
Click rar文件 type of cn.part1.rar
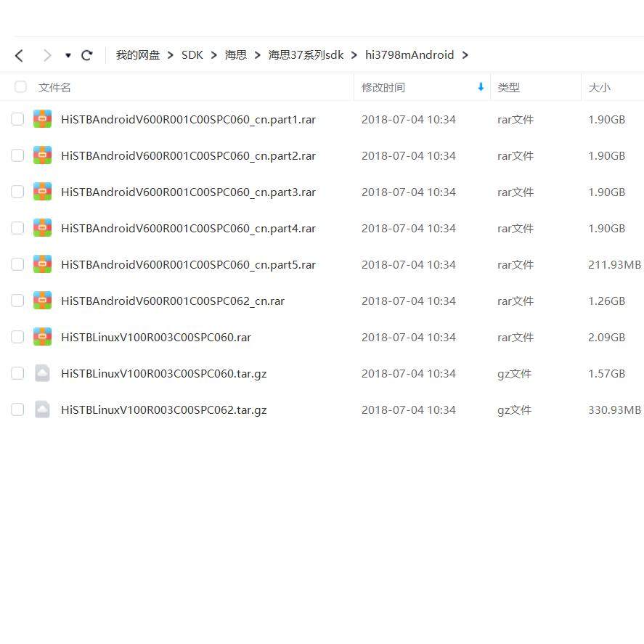tap(515, 120)
